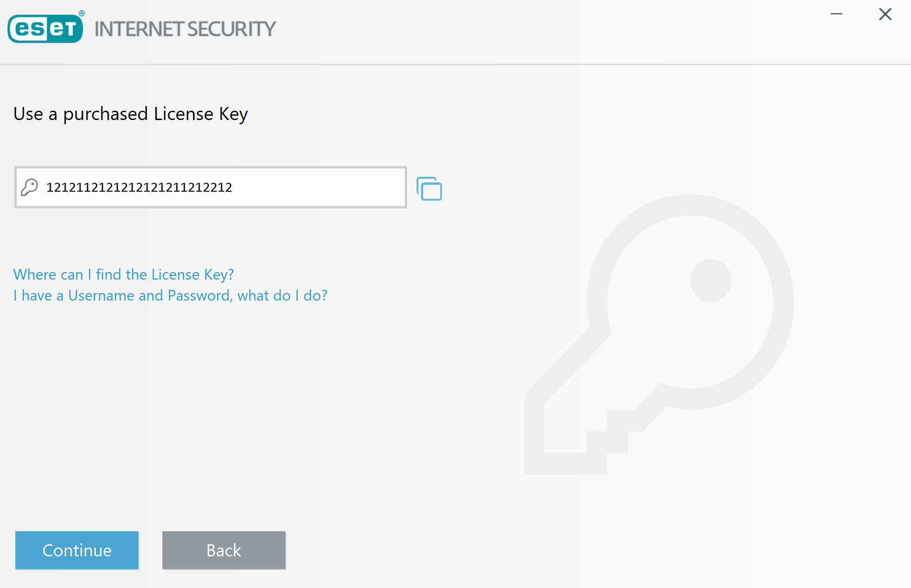Continue with the entered License Key

pyautogui.click(x=77, y=550)
